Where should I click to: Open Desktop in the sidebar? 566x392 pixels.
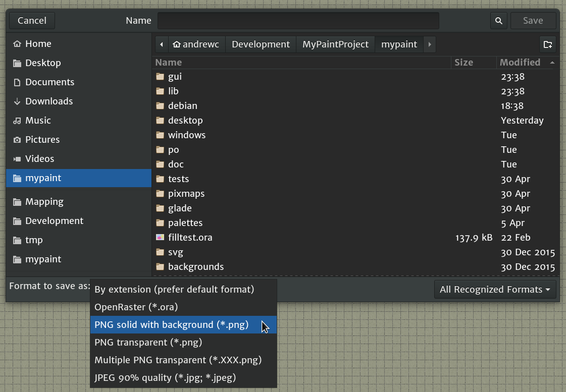point(79,63)
